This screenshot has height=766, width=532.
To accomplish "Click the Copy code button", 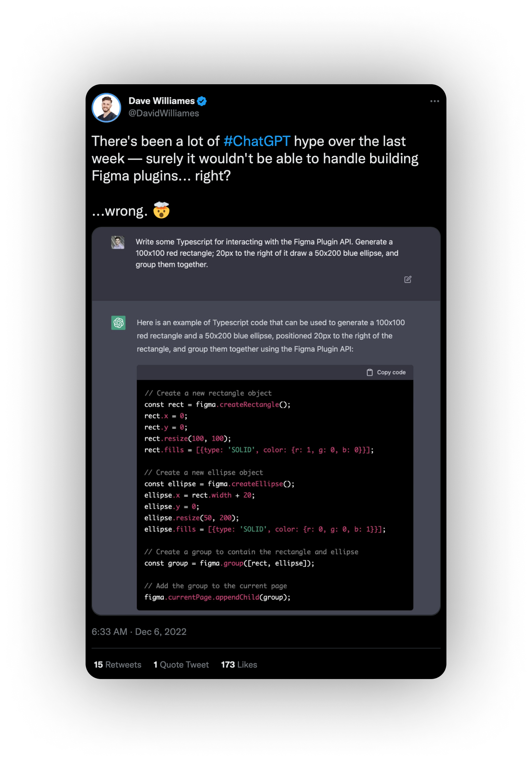I will [x=386, y=372].
